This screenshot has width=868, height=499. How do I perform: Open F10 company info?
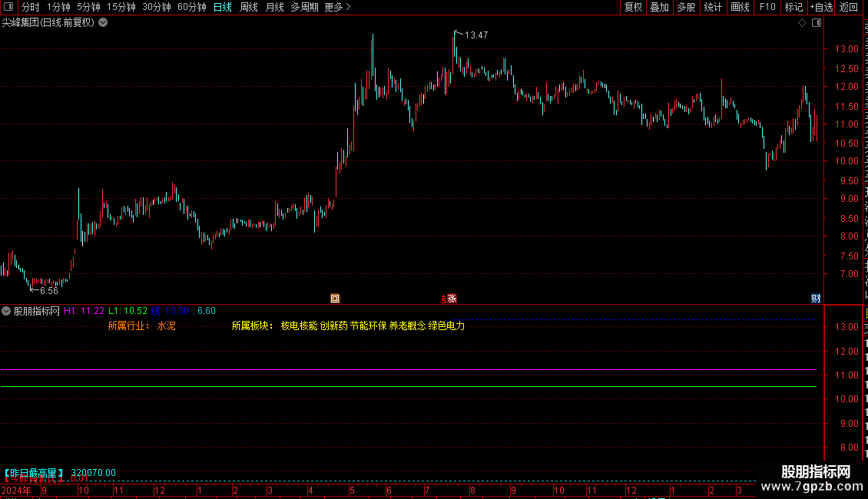tap(767, 7)
